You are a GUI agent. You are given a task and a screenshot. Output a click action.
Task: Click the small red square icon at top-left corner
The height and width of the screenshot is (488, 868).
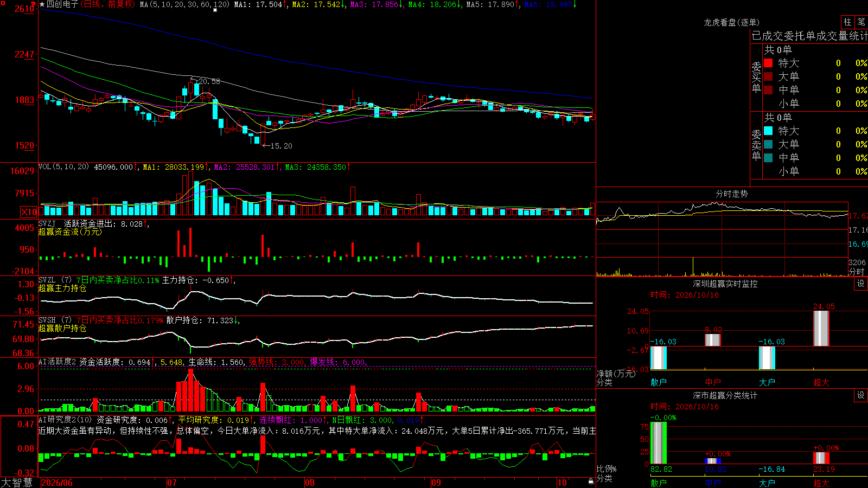click(2, 3)
